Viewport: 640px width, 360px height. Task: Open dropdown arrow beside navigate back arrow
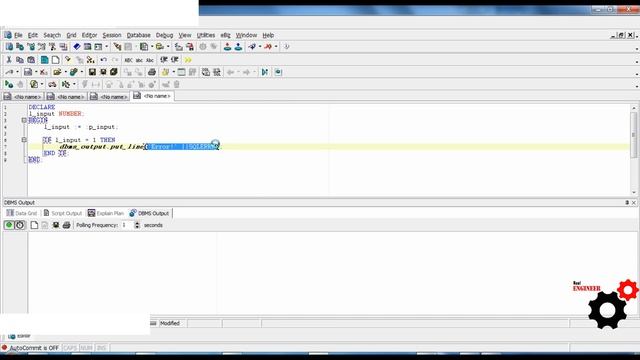[238, 72]
